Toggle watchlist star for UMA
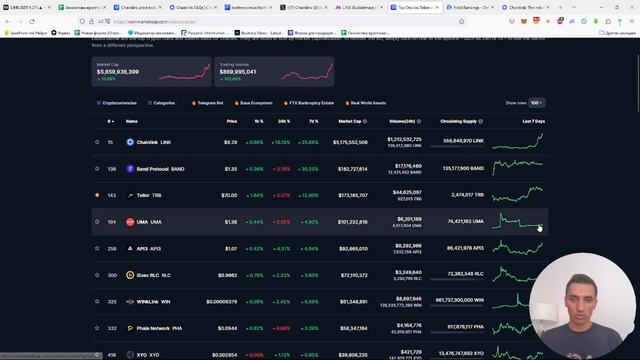Image resolution: width=640 pixels, height=360 pixels. (97, 222)
